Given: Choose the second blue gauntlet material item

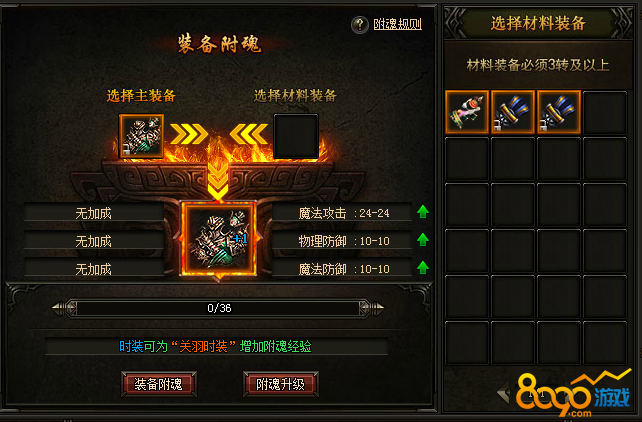Looking at the screenshot, I should click(513, 112).
